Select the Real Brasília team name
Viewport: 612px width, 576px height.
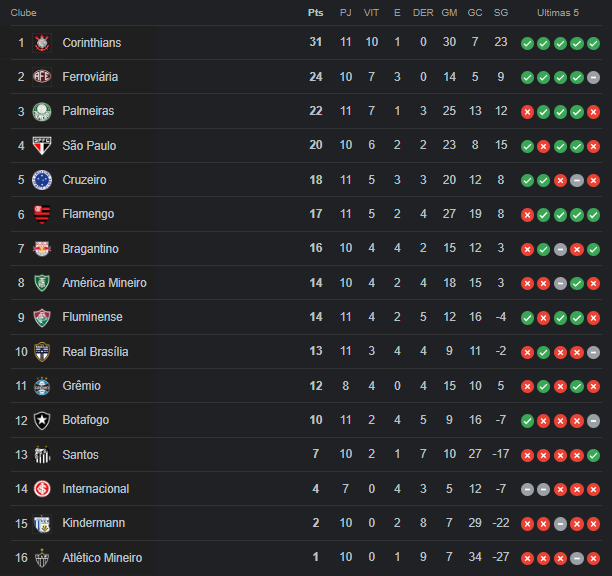coord(95,352)
